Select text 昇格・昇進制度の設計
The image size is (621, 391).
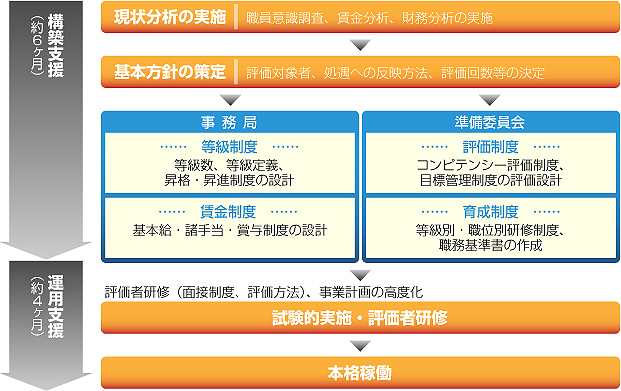(x=229, y=180)
